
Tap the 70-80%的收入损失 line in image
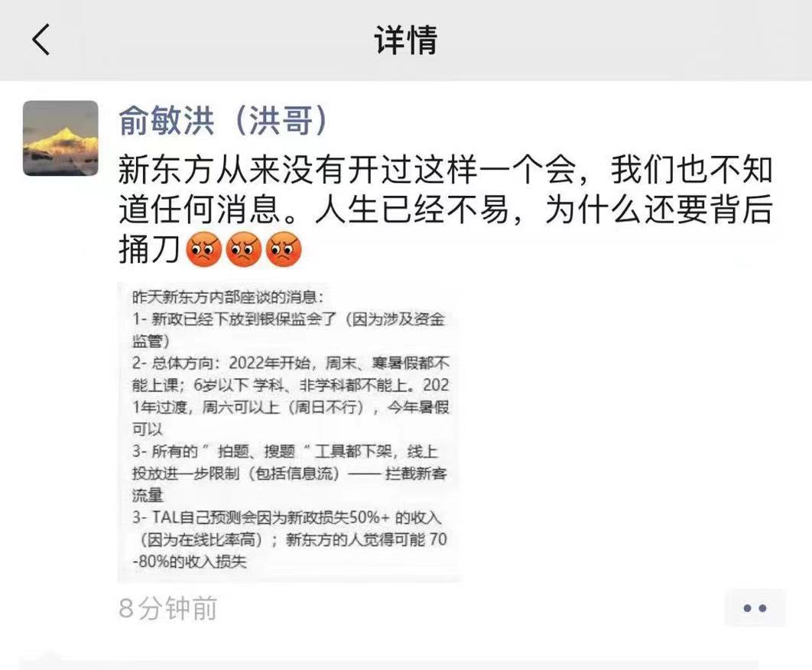[x=189, y=561]
